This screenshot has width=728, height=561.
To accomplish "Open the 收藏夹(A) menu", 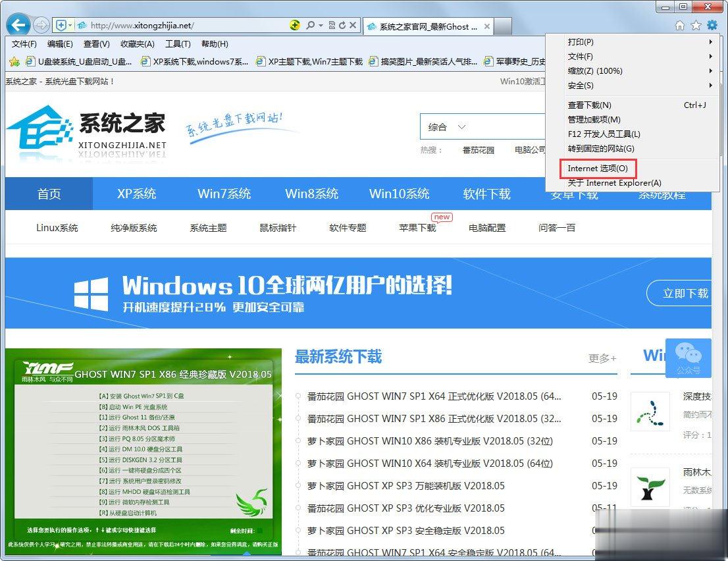I will coord(137,44).
